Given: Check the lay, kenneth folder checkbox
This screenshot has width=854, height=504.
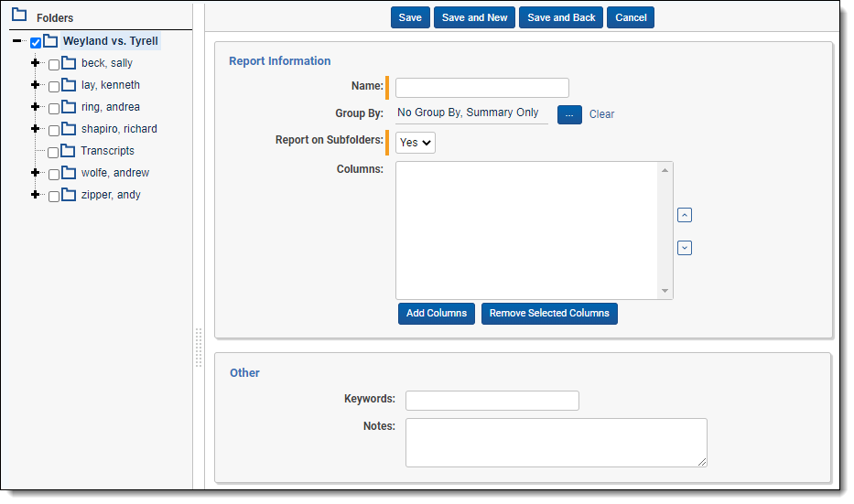Looking at the screenshot, I should 54,86.
